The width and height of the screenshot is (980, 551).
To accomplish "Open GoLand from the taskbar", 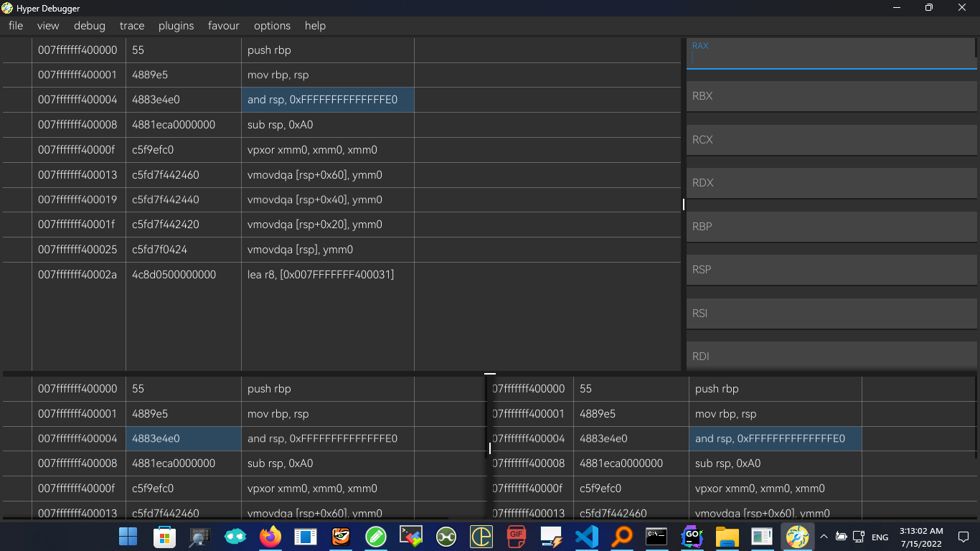I will pos(691,536).
